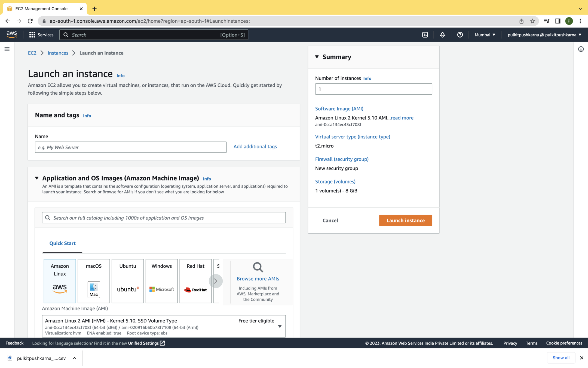This screenshot has height=368, width=588.
Task: Click Add additional tags link
Action: tap(255, 146)
